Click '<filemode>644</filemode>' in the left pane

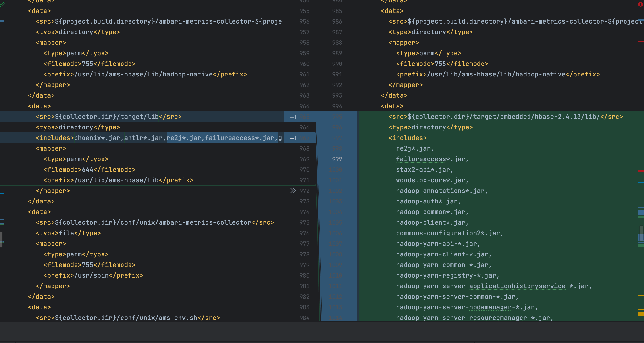[x=89, y=170]
